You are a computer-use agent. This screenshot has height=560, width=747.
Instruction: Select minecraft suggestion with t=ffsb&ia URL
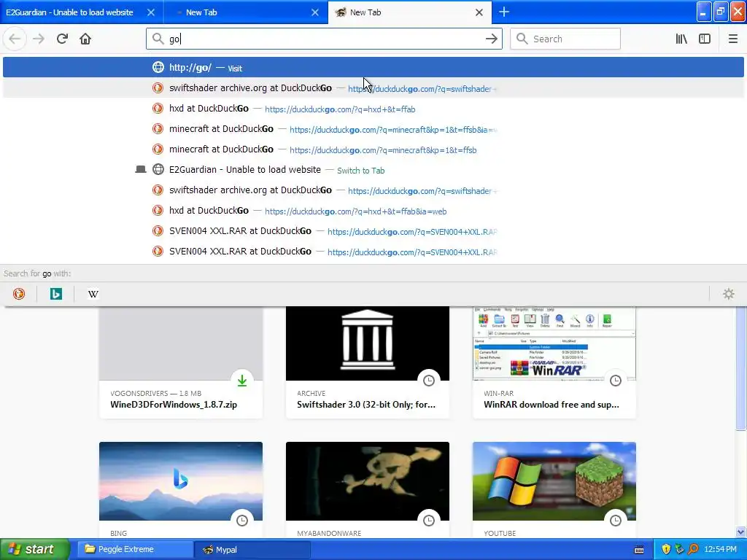tap(373, 129)
